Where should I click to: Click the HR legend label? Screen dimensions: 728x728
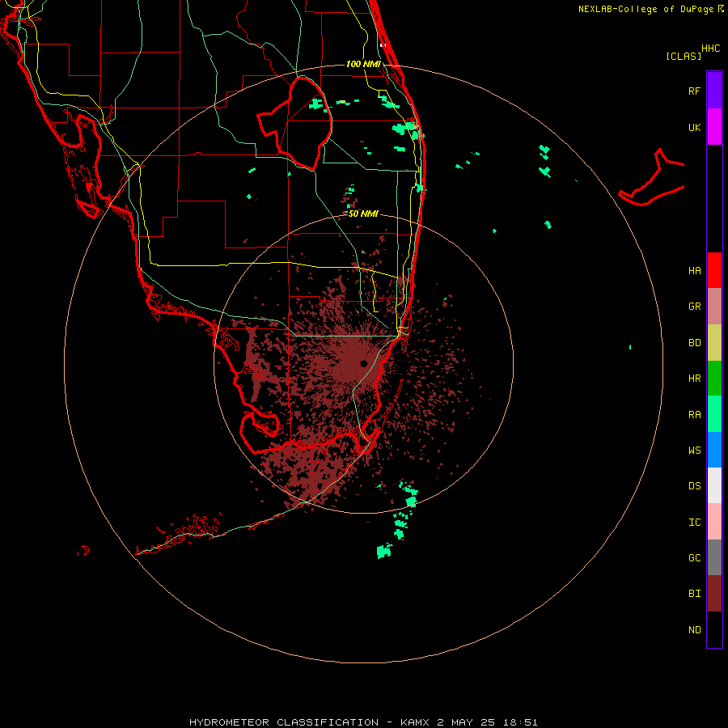point(694,379)
